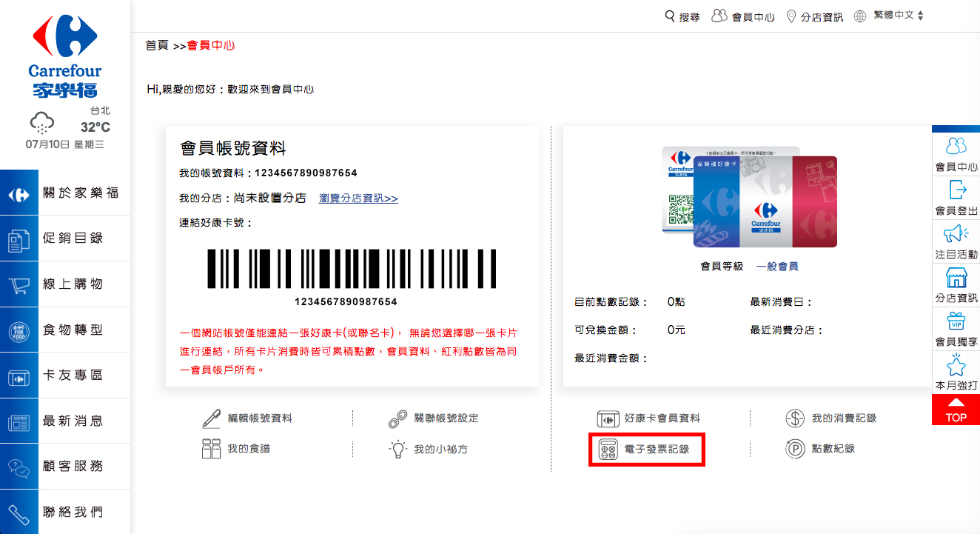Click the dollar icon for 我的消費記錄
This screenshot has width=980, height=534.
(x=795, y=418)
